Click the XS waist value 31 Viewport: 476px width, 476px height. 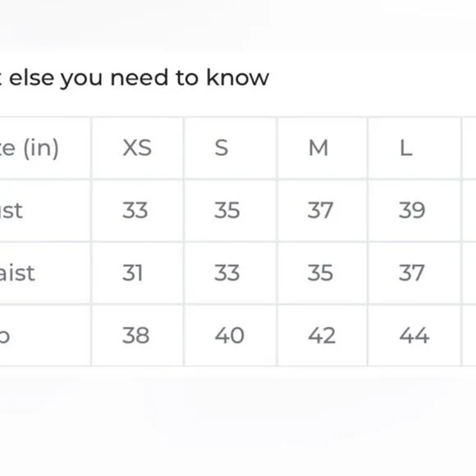click(132, 273)
